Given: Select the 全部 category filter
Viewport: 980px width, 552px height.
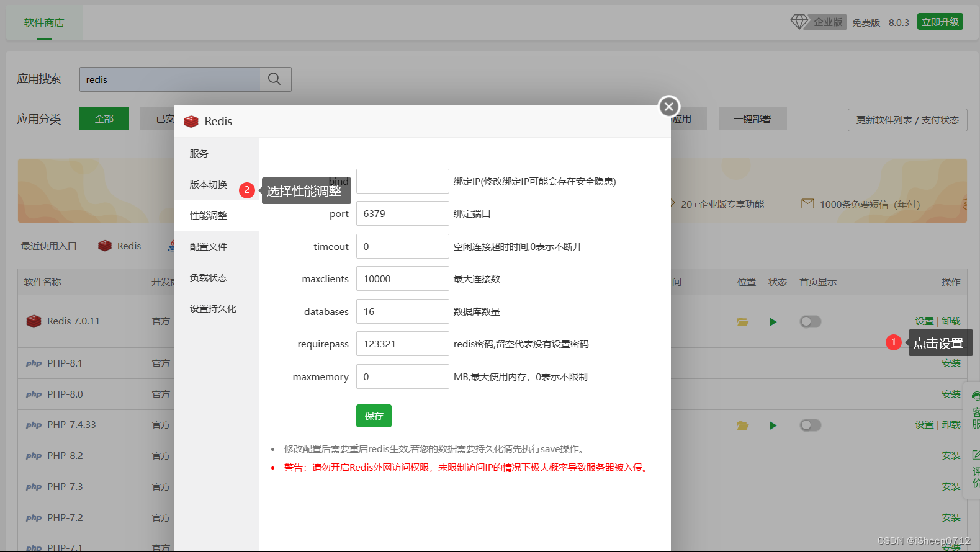Looking at the screenshot, I should (x=104, y=118).
